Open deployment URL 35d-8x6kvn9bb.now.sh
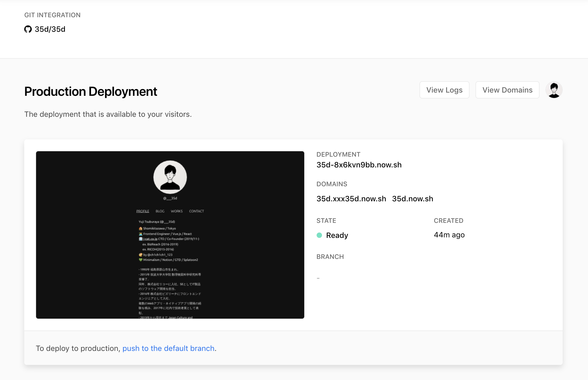Viewport: 588px width, 380px height. [359, 165]
